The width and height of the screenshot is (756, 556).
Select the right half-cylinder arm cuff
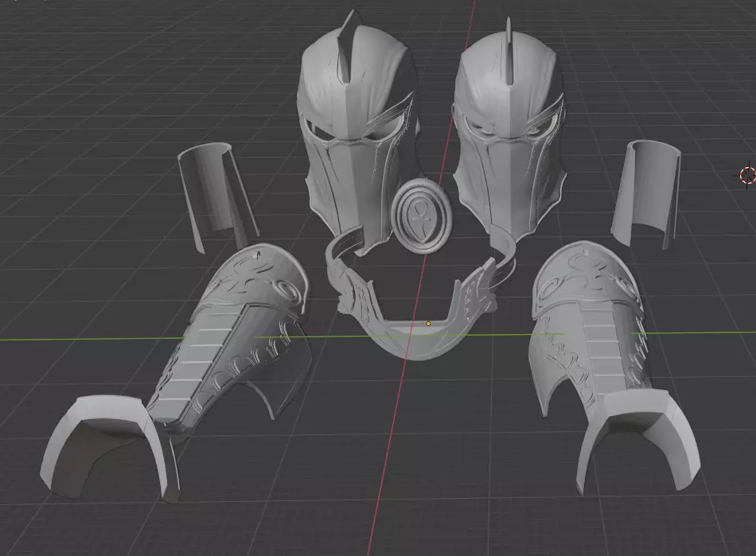[x=649, y=192]
